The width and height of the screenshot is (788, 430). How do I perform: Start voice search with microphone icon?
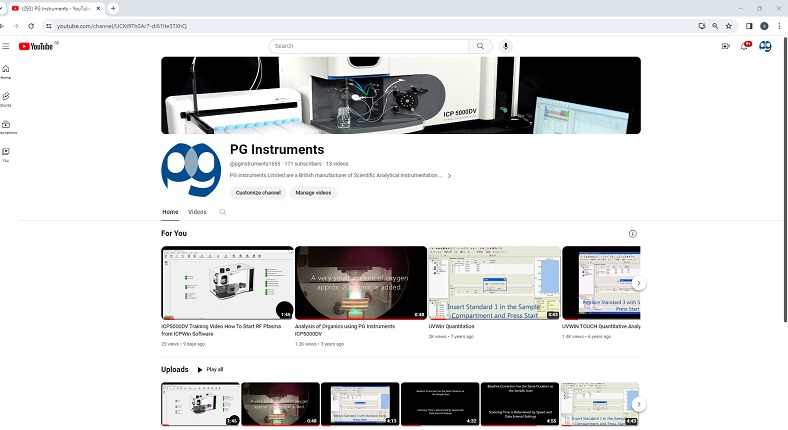pos(506,46)
